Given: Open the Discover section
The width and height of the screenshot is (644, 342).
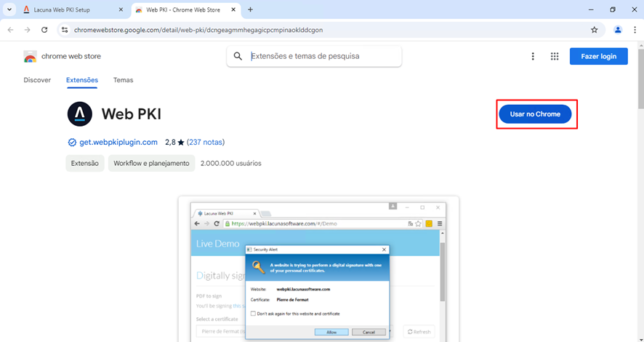Looking at the screenshot, I should click(37, 80).
